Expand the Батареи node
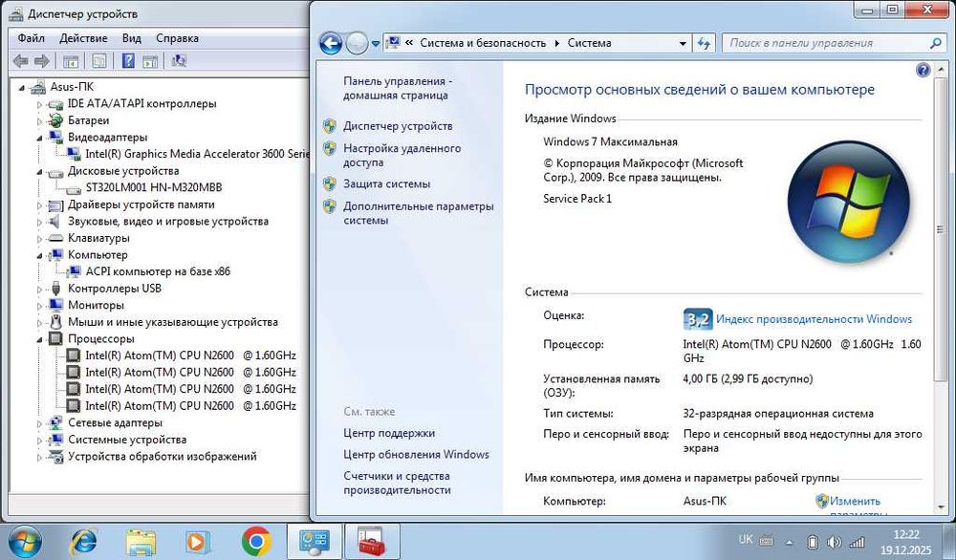 (39, 121)
